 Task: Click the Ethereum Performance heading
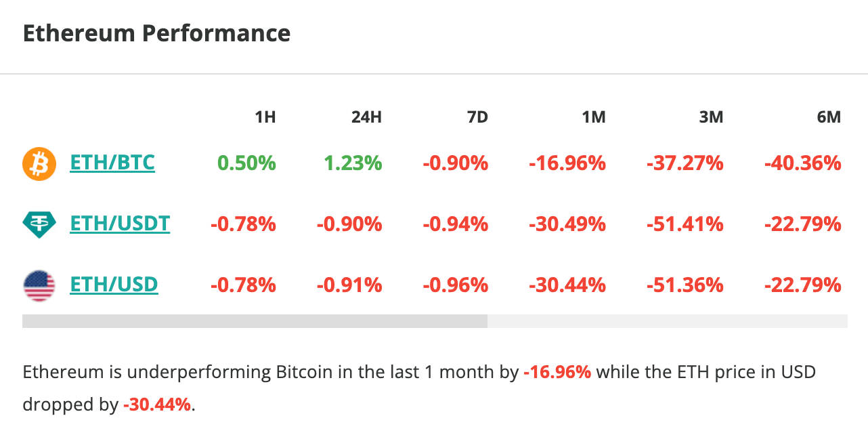(156, 33)
